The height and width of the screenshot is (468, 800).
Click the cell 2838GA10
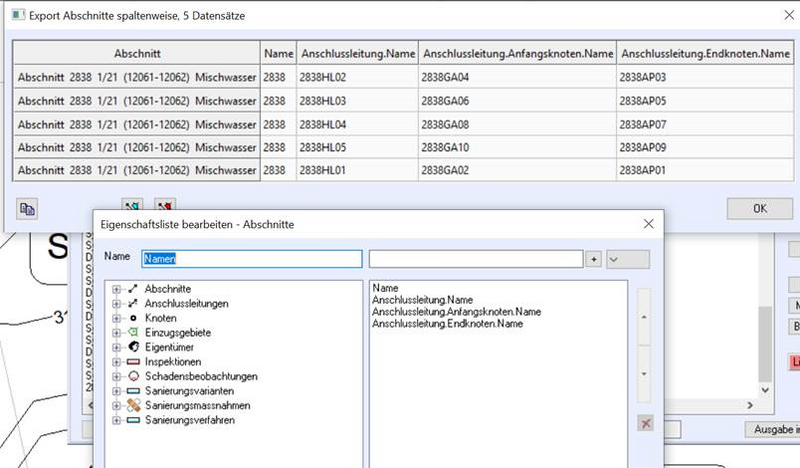518,147
